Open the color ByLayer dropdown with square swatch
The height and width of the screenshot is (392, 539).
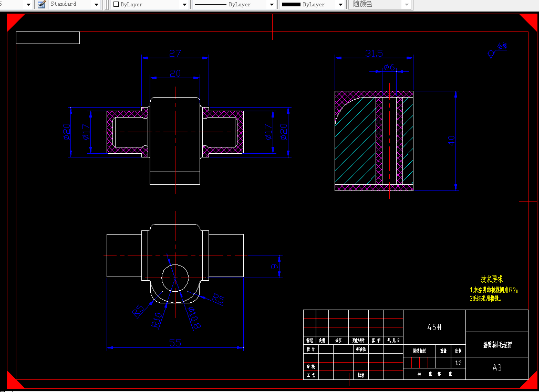pyautogui.click(x=184, y=5)
